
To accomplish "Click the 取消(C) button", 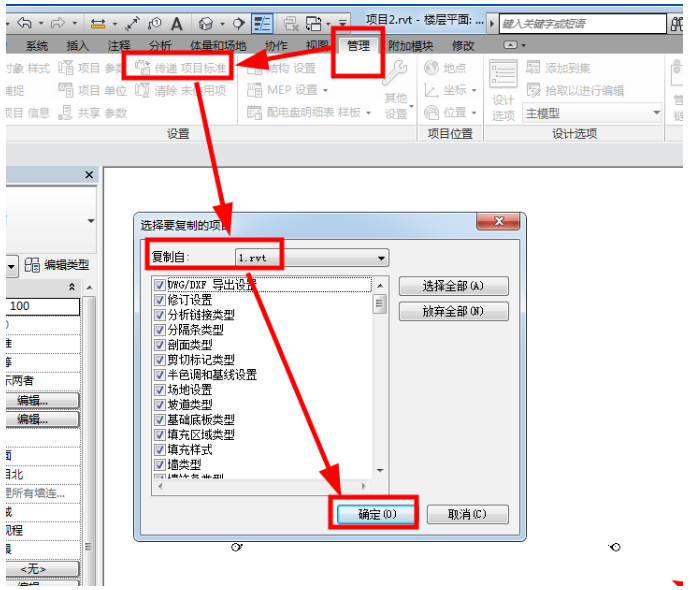I will pos(467,514).
